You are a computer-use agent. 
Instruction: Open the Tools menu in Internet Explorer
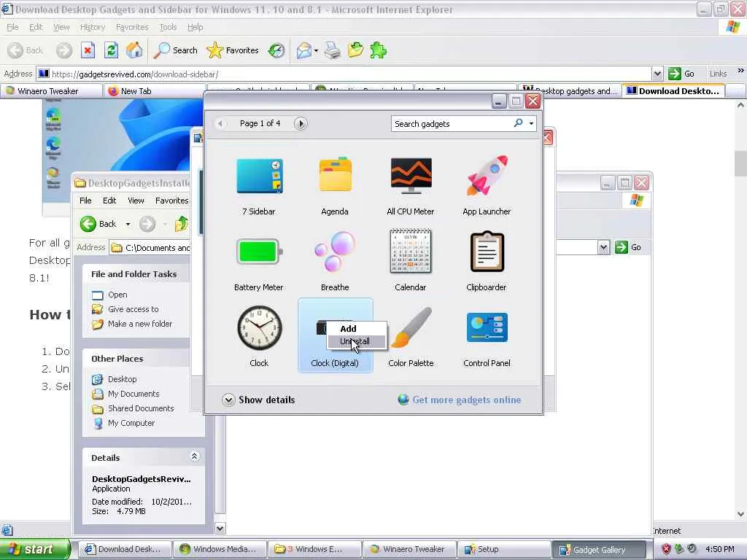pyautogui.click(x=168, y=27)
